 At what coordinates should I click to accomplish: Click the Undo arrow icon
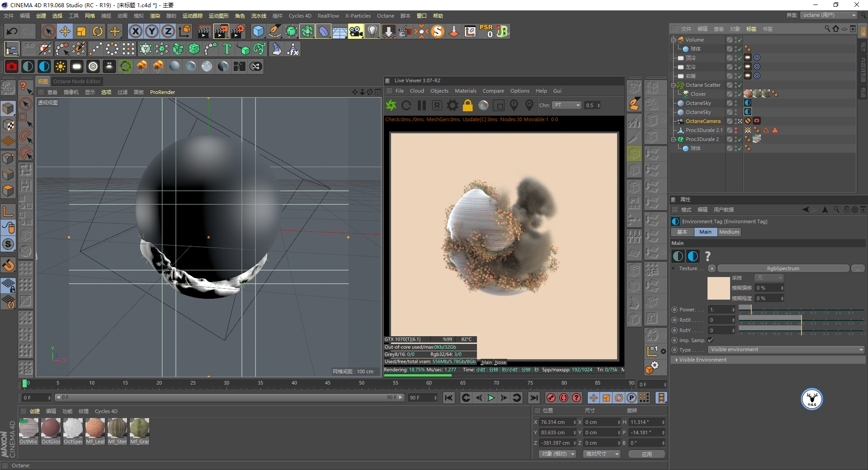tap(12, 31)
